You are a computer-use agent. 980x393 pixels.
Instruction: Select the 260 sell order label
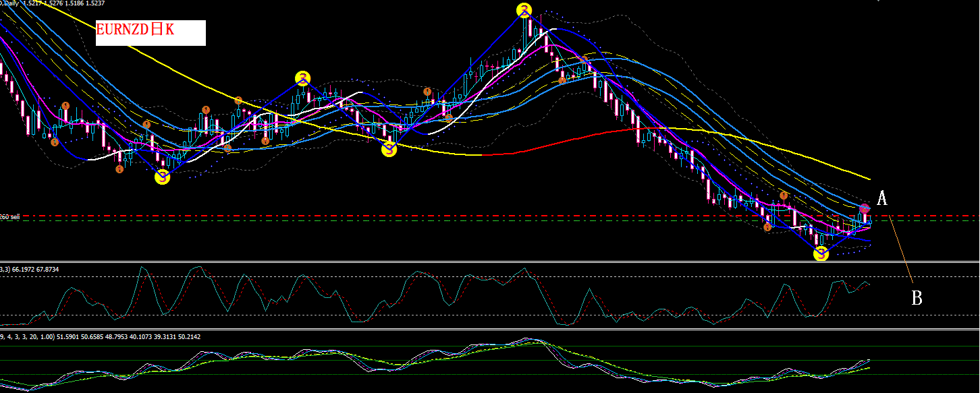[10, 217]
